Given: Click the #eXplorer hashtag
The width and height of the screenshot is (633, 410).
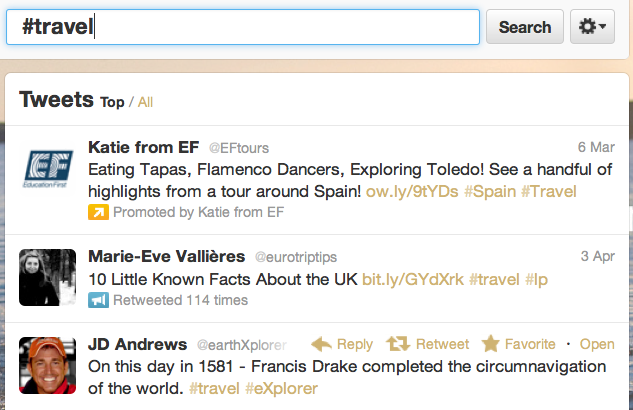Looking at the screenshot, I should click(281, 388).
